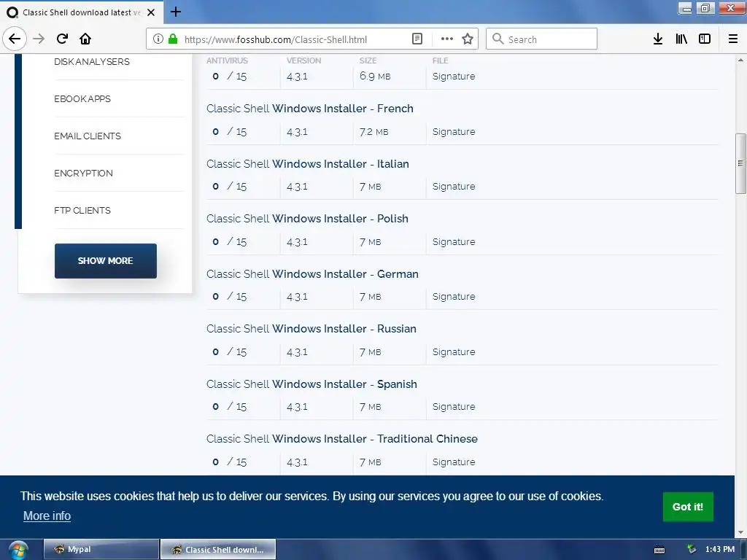The height and width of the screenshot is (560, 747).
Task: Open the More info cookie link
Action: 47,516
